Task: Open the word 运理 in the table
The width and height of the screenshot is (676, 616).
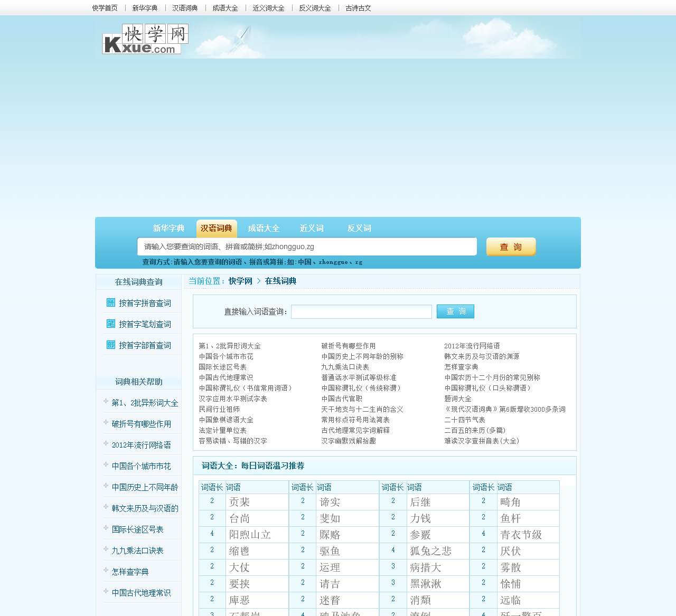Action: point(330,567)
